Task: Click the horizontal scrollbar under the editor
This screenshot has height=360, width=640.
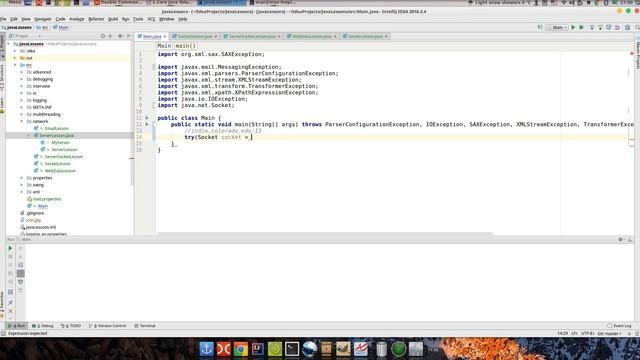Action: tap(325, 234)
